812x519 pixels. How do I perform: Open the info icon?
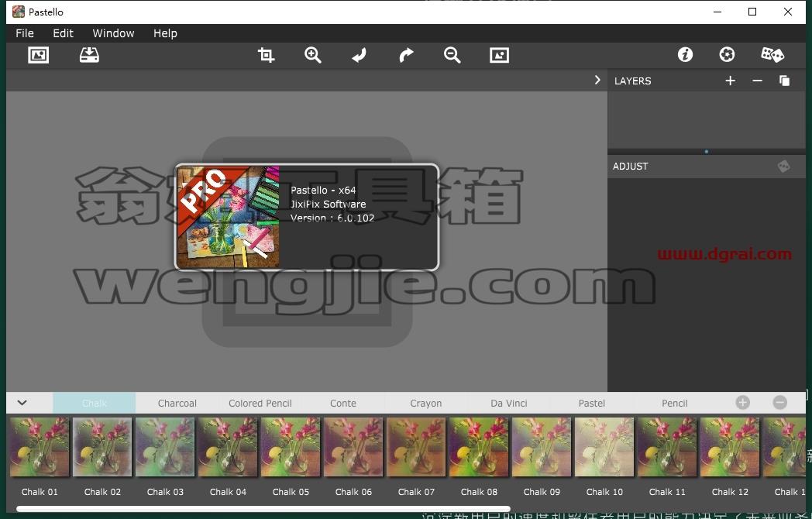685,54
